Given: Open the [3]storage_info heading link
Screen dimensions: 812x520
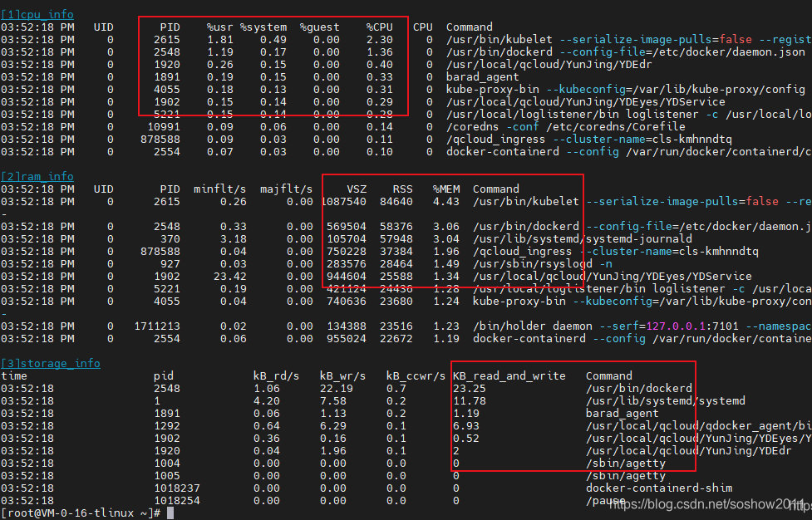Looking at the screenshot, I should pyautogui.click(x=50, y=363).
